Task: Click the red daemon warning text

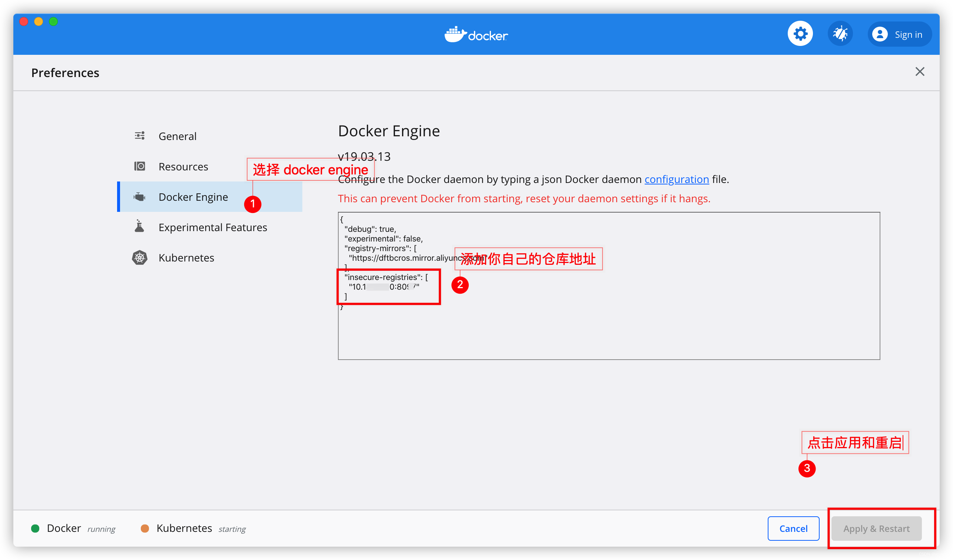Action: (x=524, y=199)
